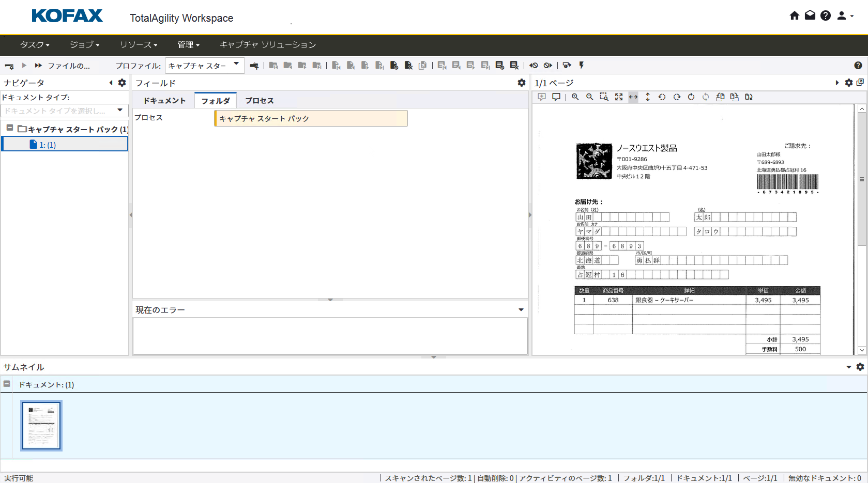Screen dimensions: 868x483
Task: Pop out the page viewer to new window
Action: click(x=860, y=83)
